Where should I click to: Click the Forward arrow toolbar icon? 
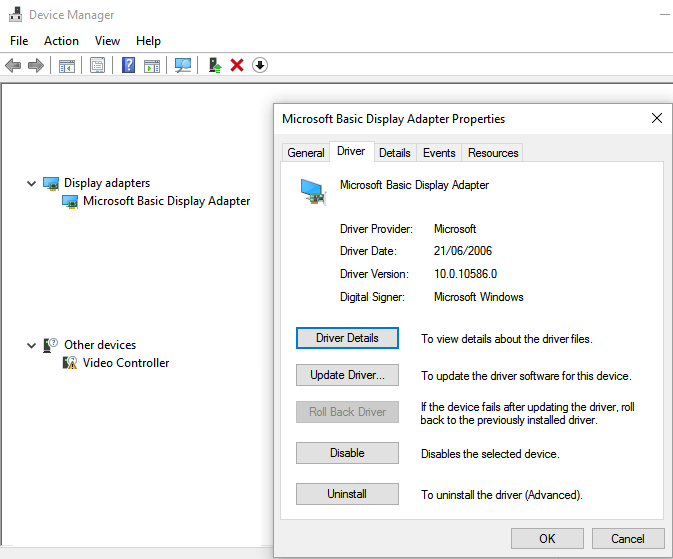(x=36, y=65)
